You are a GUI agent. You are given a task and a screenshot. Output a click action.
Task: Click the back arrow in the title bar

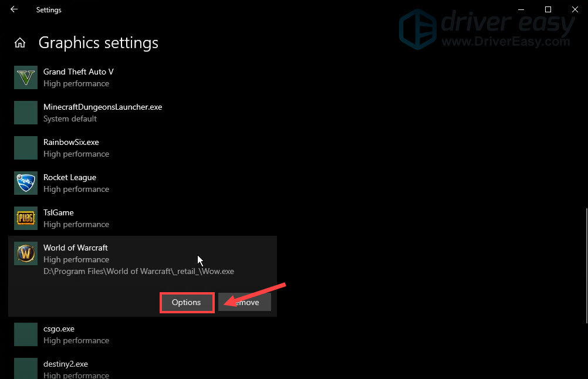pyautogui.click(x=13, y=9)
